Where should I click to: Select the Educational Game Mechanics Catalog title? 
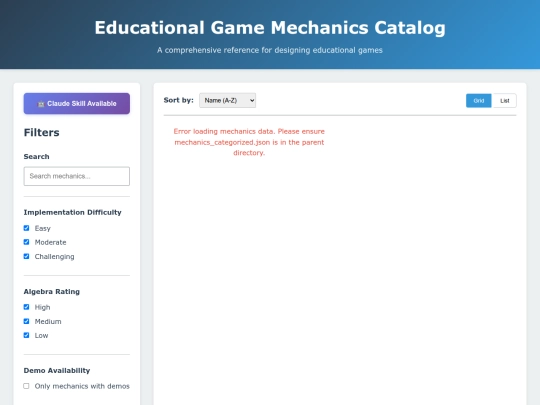click(270, 28)
